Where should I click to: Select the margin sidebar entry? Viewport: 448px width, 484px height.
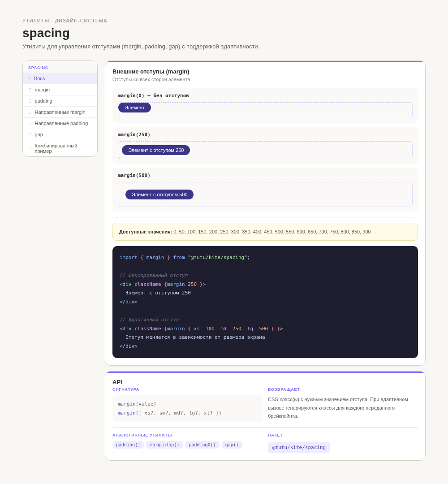60,90
